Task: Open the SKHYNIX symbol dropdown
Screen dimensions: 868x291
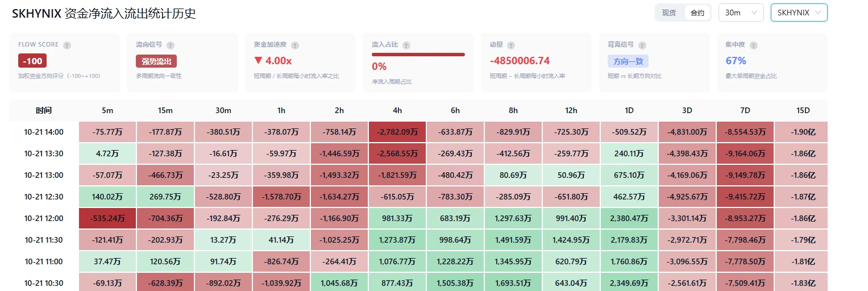Action: click(x=799, y=13)
